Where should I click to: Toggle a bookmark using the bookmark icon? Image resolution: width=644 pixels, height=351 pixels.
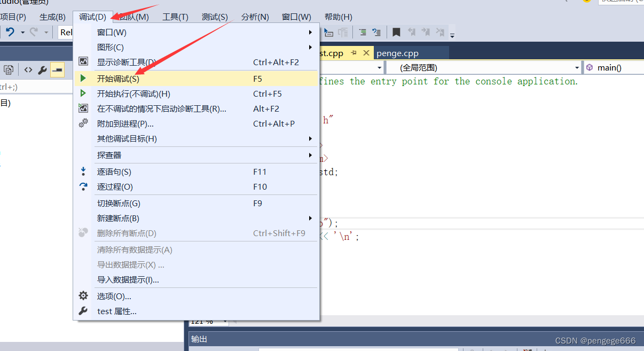click(396, 32)
